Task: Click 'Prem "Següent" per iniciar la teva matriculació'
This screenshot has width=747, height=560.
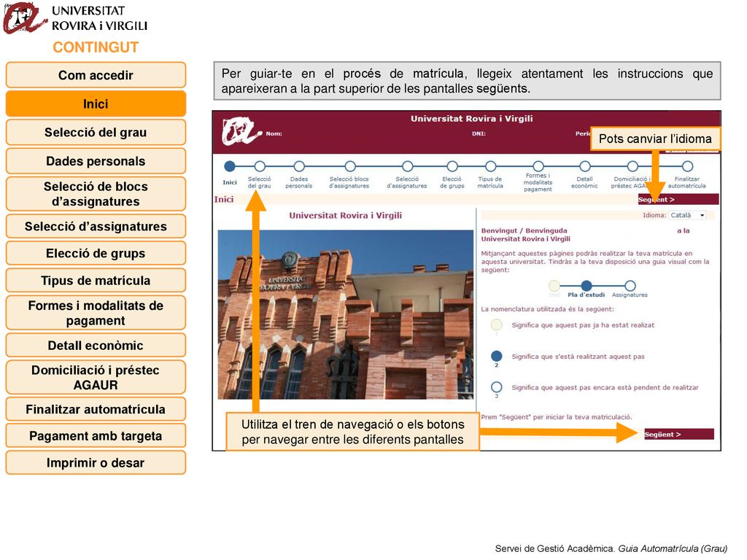Action: [557, 417]
